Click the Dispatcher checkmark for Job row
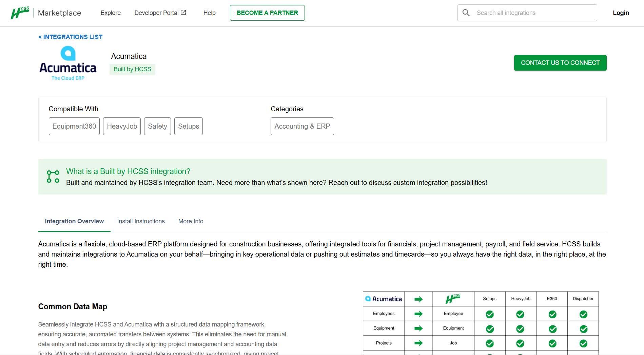Screen dimensions: 644x355 [x=583, y=343]
